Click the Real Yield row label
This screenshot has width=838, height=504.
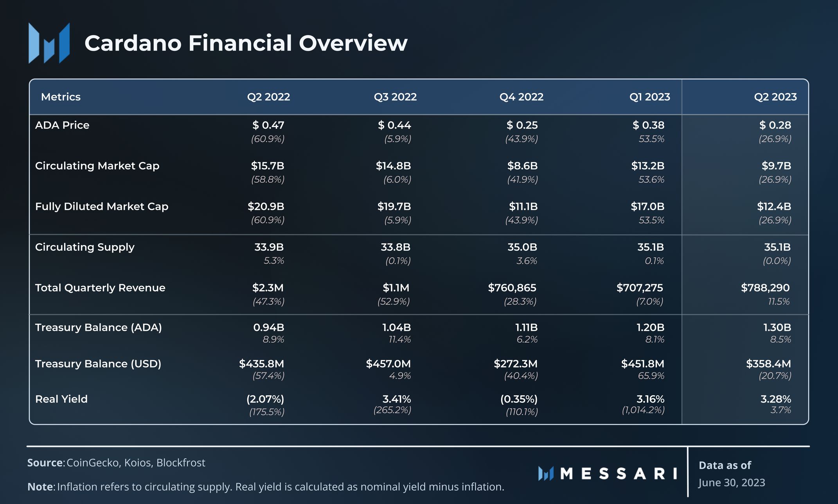pos(61,399)
